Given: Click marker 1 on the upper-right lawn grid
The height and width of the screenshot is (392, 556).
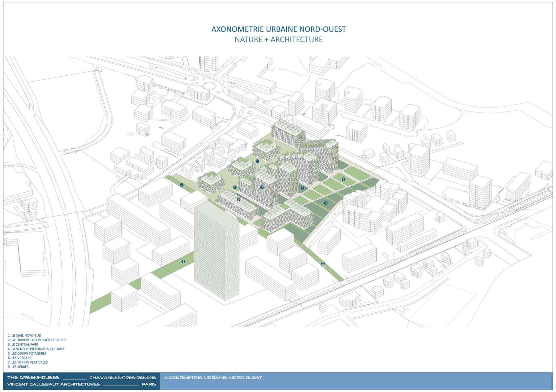Looking at the screenshot, I should (343, 179).
